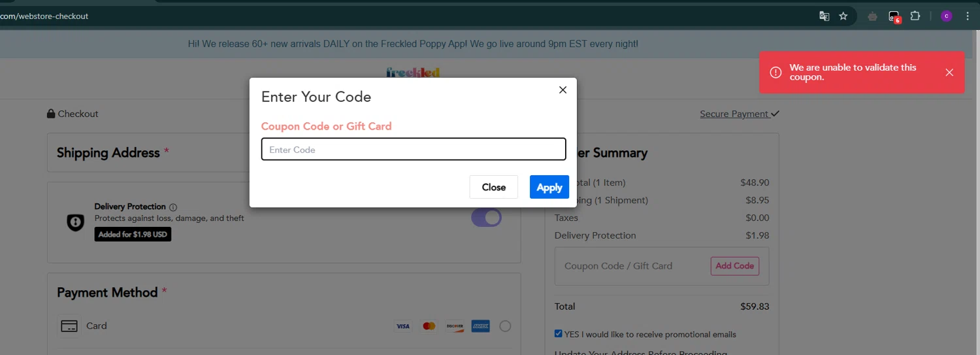The image size is (980, 355).
Task: Click the extension with red 6 badge
Action: (894, 16)
